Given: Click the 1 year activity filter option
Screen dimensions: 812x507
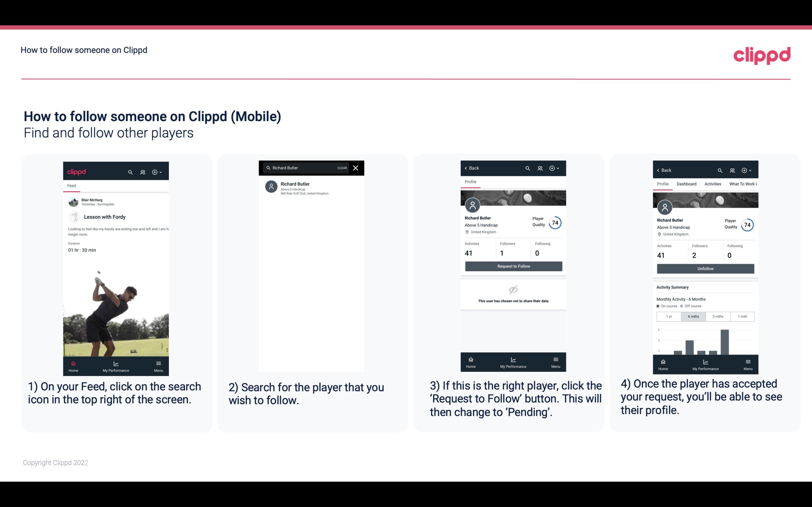Looking at the screenshot, I should point(668,316).
